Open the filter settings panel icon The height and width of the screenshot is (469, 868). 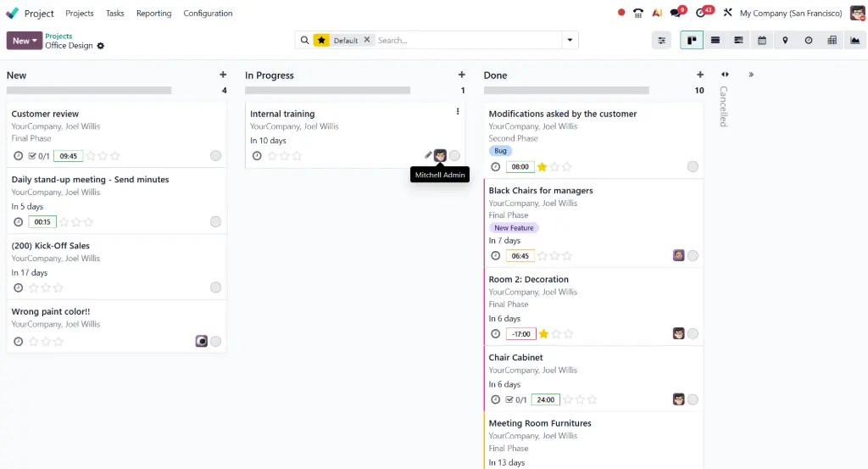pyautogui.click(x=661, y=41)
